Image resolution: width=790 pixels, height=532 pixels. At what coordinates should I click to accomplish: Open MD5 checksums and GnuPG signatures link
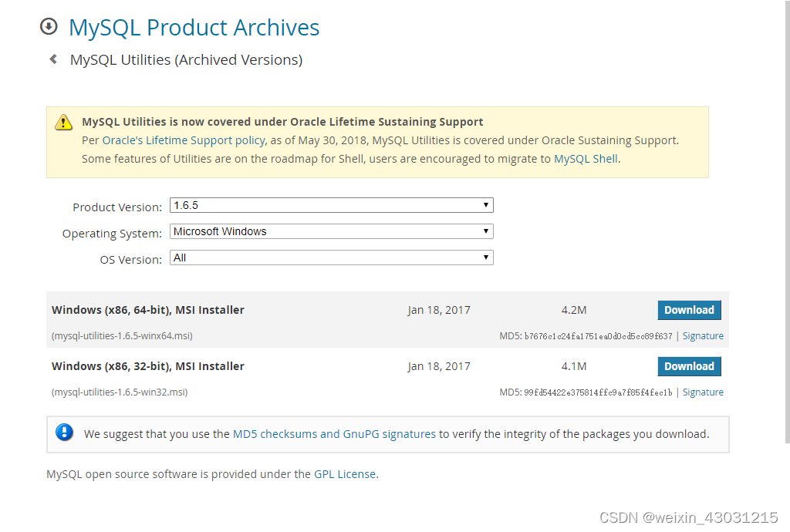(x=334, y=434)
